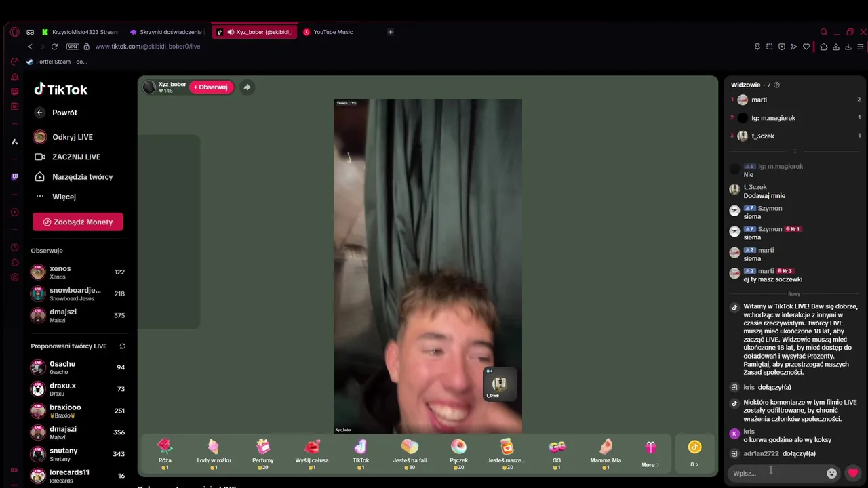Open the Opera menu logo icon
This screenshot has width=868, height=488.
pyautogui.click(x=15, y=32)
